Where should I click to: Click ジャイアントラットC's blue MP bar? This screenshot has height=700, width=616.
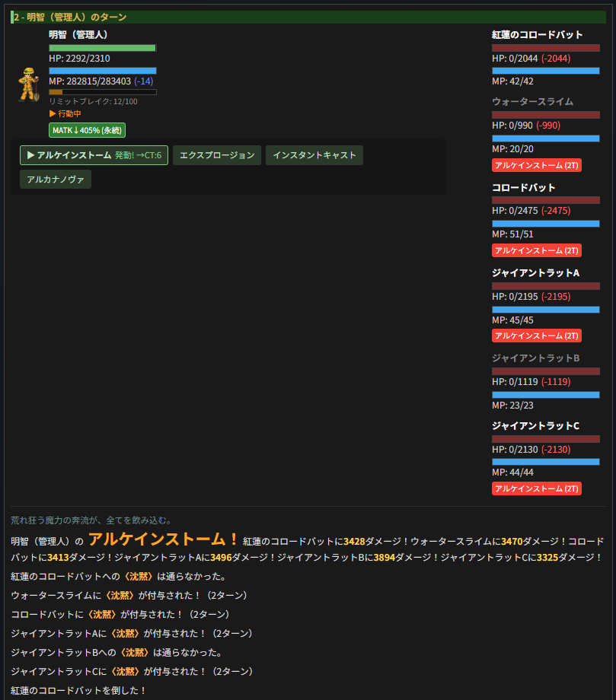point(545,462)
